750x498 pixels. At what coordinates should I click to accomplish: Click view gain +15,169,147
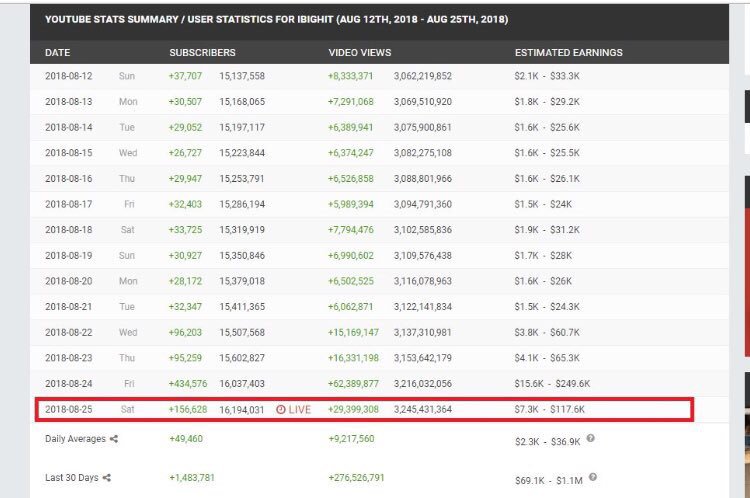[353, 332]
